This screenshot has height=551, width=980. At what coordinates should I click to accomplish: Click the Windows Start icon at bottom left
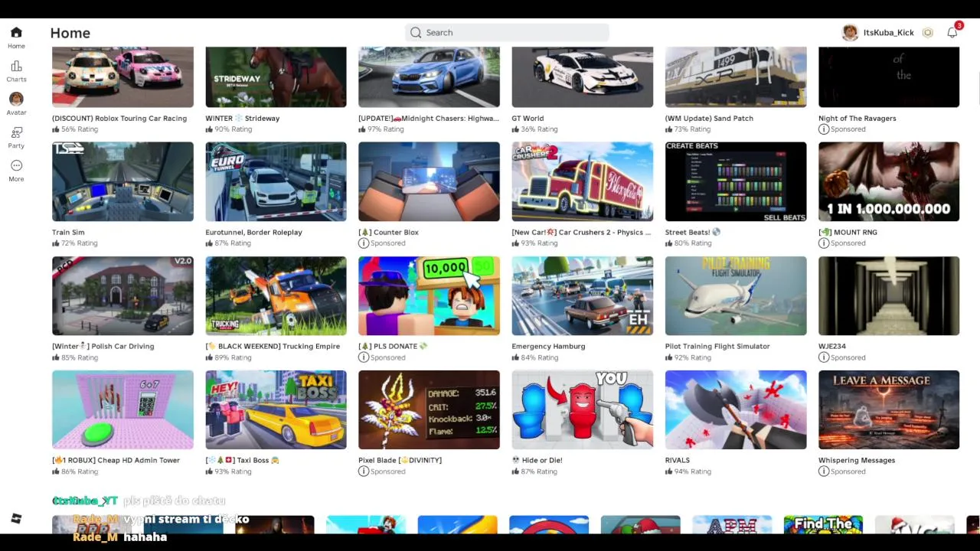coord(16,519)
